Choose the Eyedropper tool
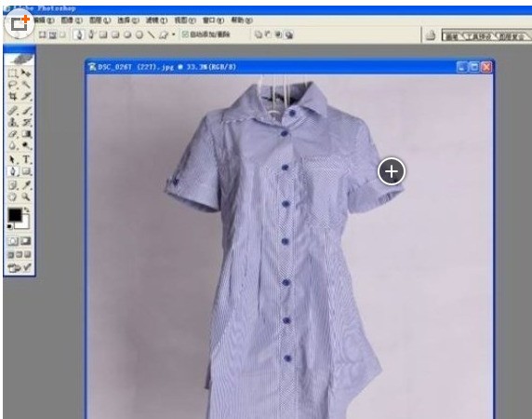 point(26,185)
